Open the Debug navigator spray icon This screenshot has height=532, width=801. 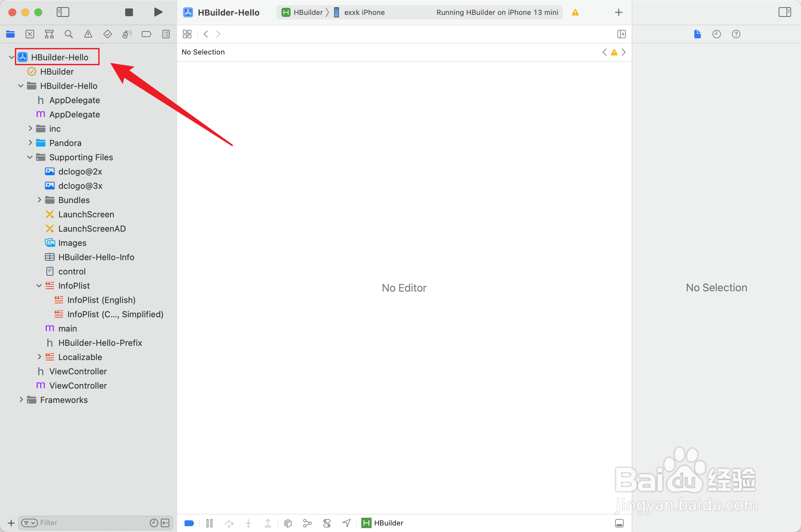[x=127, y=34]
